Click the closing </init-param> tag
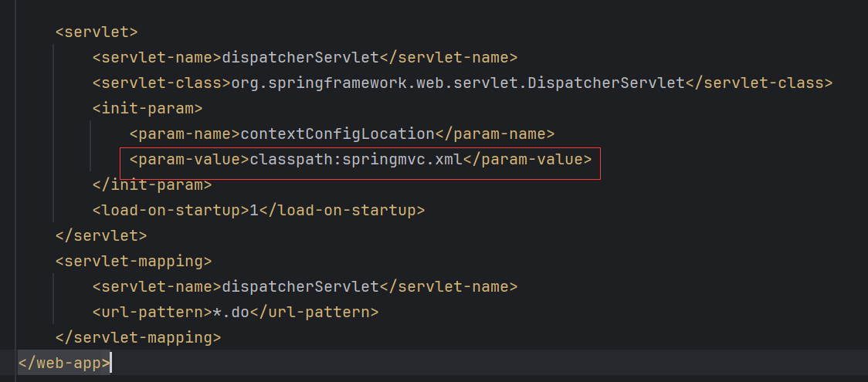Image resolution: width=868 pixels, height=382 pixels. [151, 185]
